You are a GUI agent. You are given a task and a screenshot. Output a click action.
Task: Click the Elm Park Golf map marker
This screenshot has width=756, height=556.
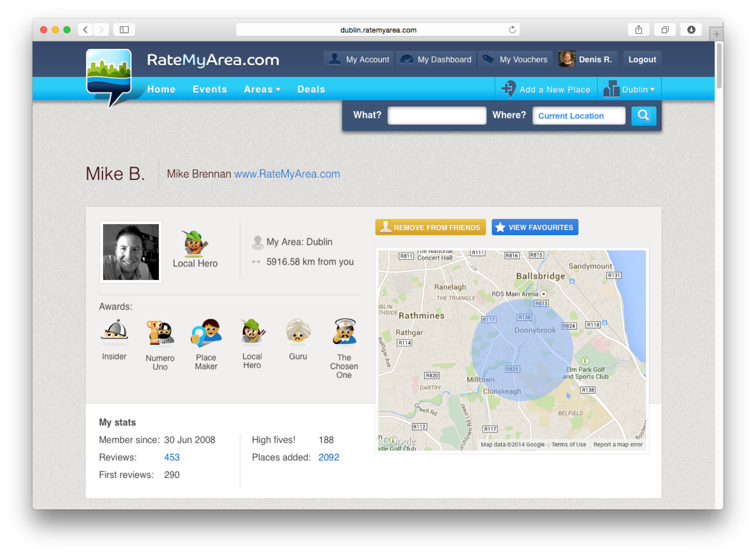tap(585, 361)
